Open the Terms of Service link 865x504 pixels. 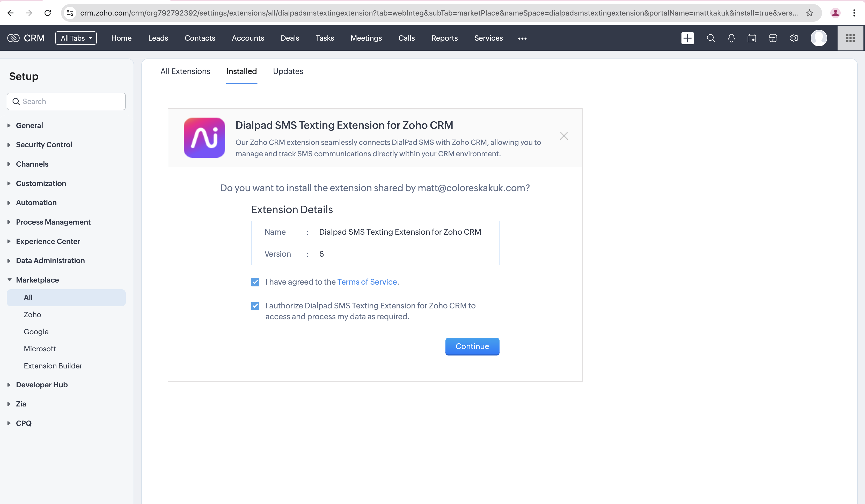coord(367,282)
